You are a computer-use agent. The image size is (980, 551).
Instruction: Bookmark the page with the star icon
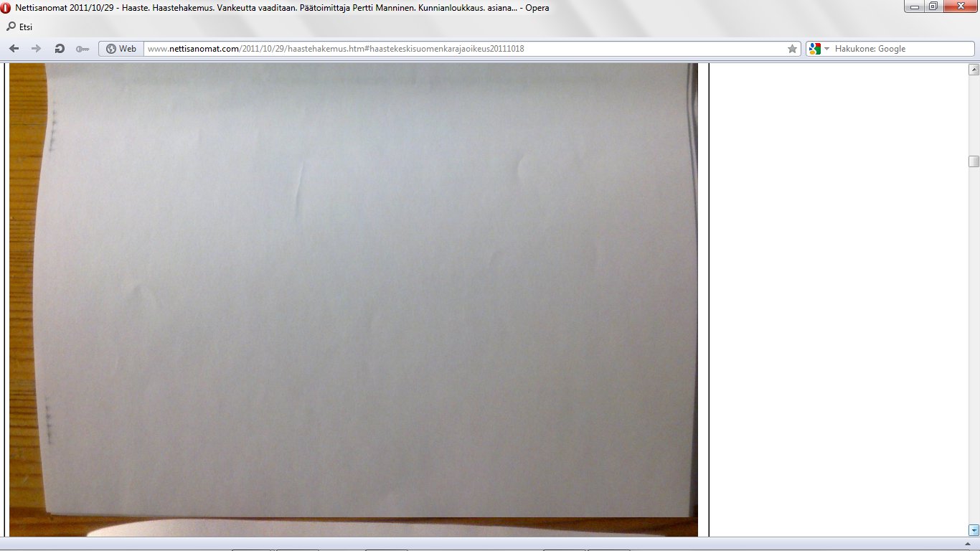tap(792, 49)
